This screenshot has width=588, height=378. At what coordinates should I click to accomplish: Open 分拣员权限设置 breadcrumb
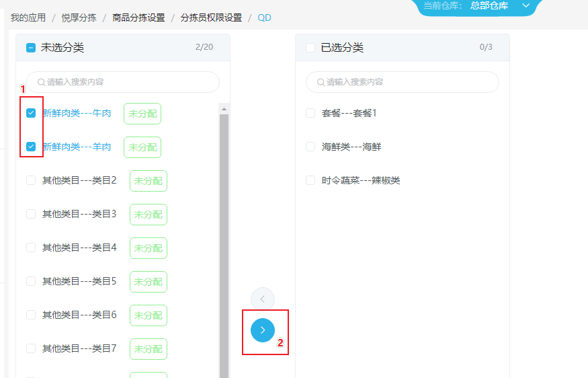(211, 17)
